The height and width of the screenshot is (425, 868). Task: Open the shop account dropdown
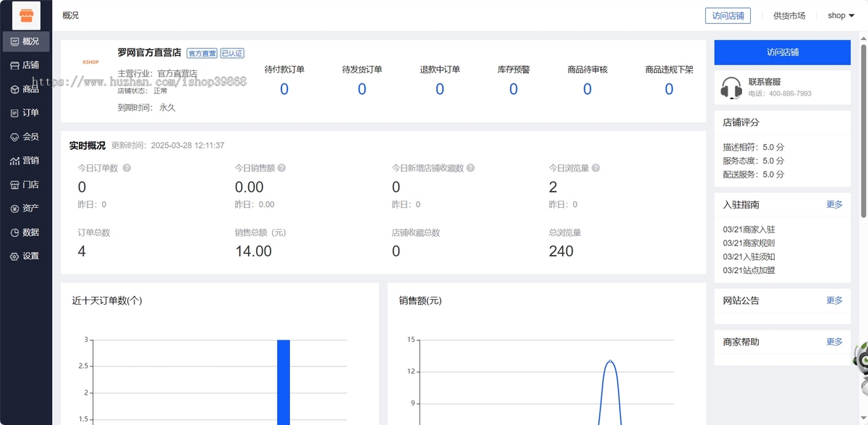(840, 14)
